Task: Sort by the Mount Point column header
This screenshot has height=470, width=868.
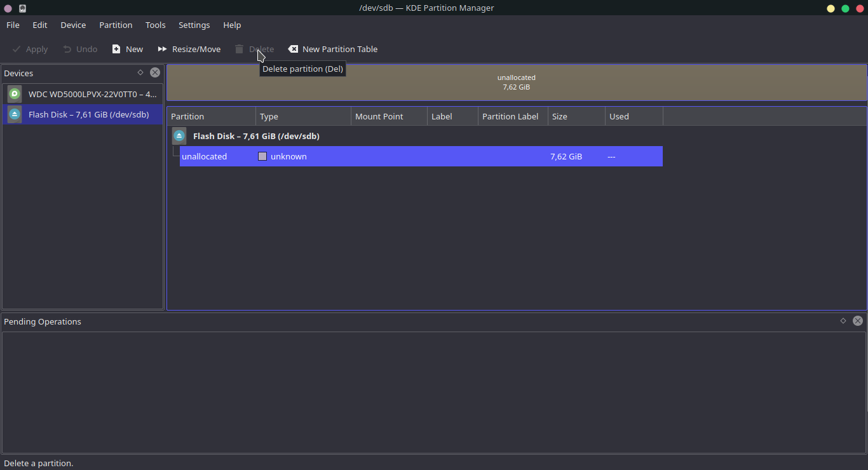Action: coord(390,116)
